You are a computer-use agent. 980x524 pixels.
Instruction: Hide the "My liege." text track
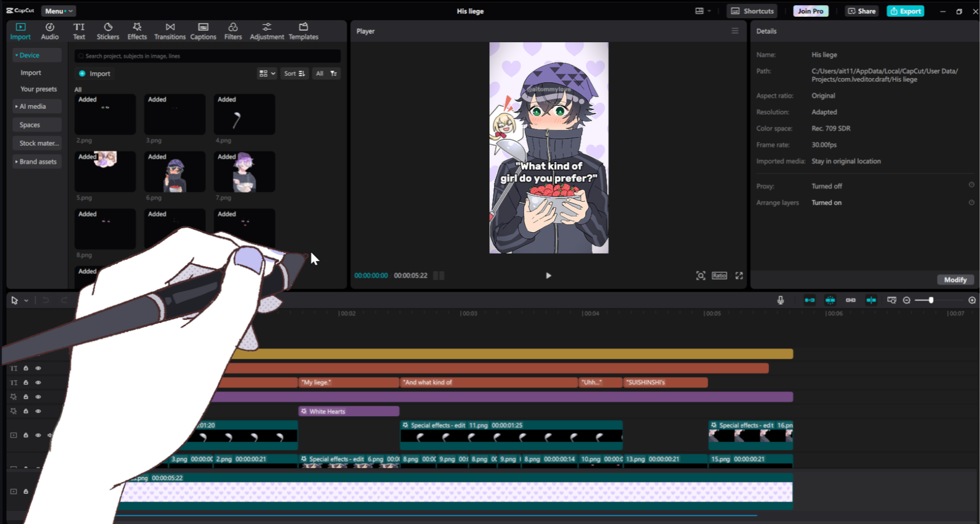click(38, 382)
